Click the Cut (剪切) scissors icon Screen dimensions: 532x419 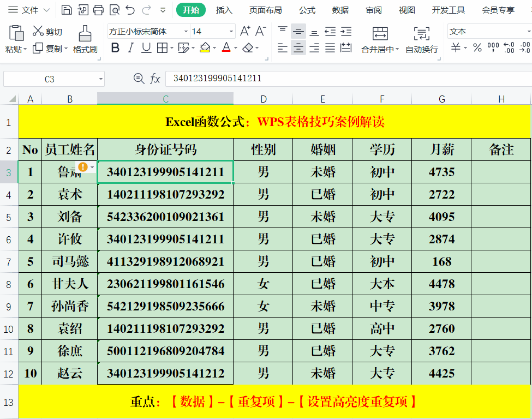(x=38, y=31)
